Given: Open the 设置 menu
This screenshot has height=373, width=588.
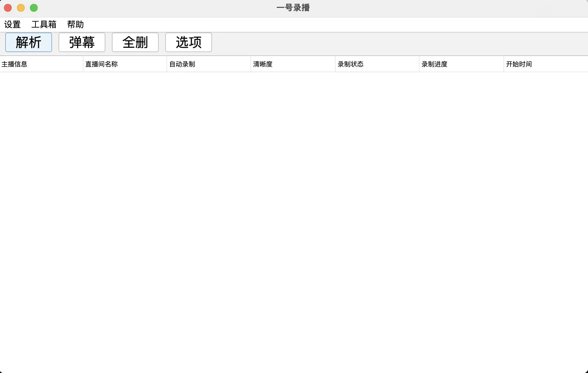Looking at the screenshot, I should (12, 24).
